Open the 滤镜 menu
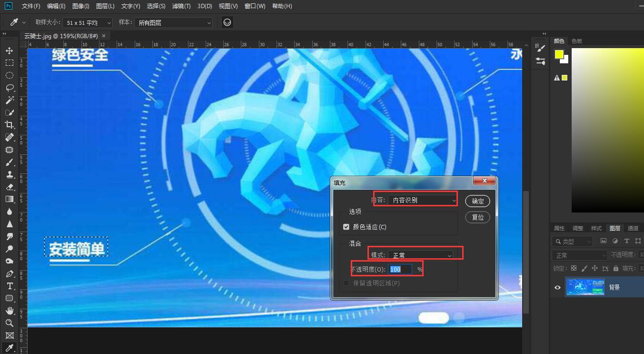644x354 pixels. point(181,6)
